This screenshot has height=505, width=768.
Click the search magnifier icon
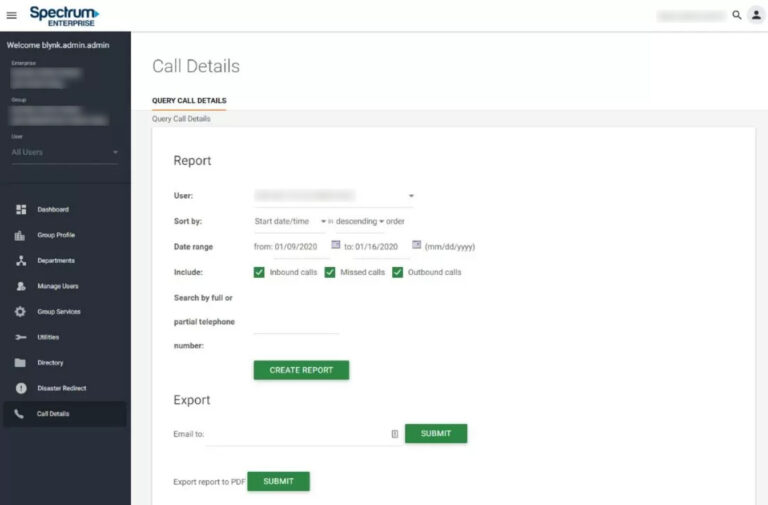(737, 15)
